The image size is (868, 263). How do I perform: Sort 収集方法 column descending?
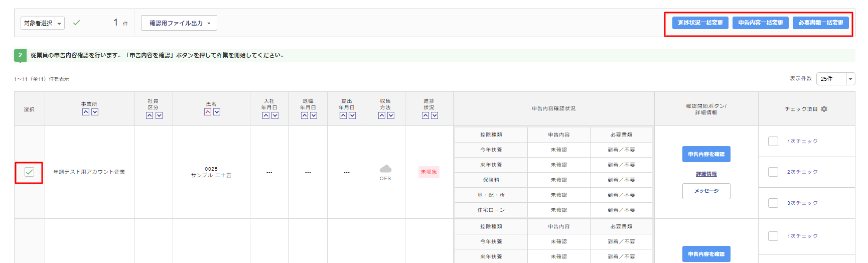[x=391, y=115]
